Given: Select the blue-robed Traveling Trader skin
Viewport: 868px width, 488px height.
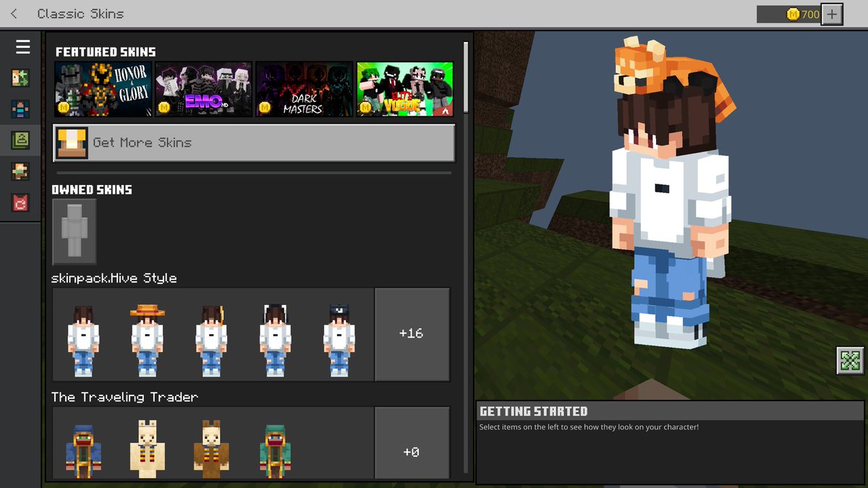Looking at the screenshot, I should point(83,450).
